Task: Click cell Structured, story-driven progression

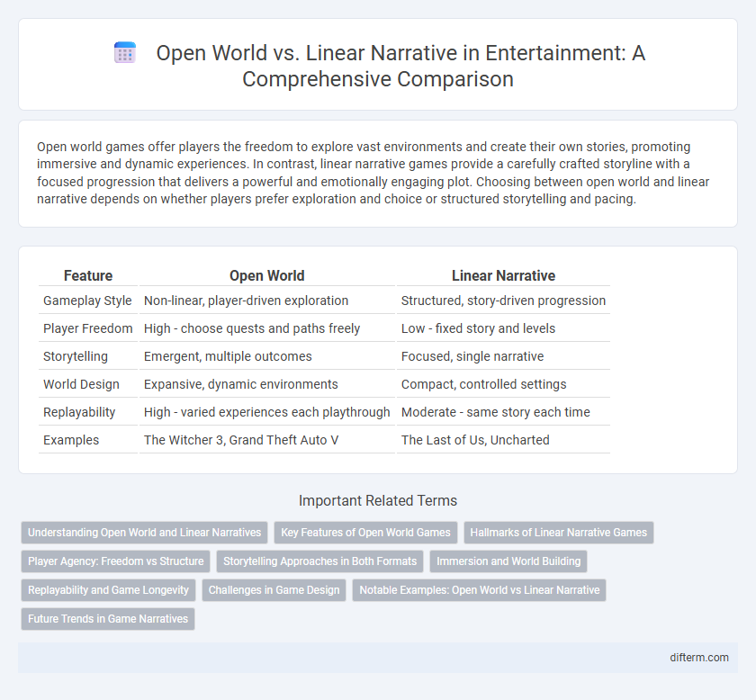Action: (503, 301)
